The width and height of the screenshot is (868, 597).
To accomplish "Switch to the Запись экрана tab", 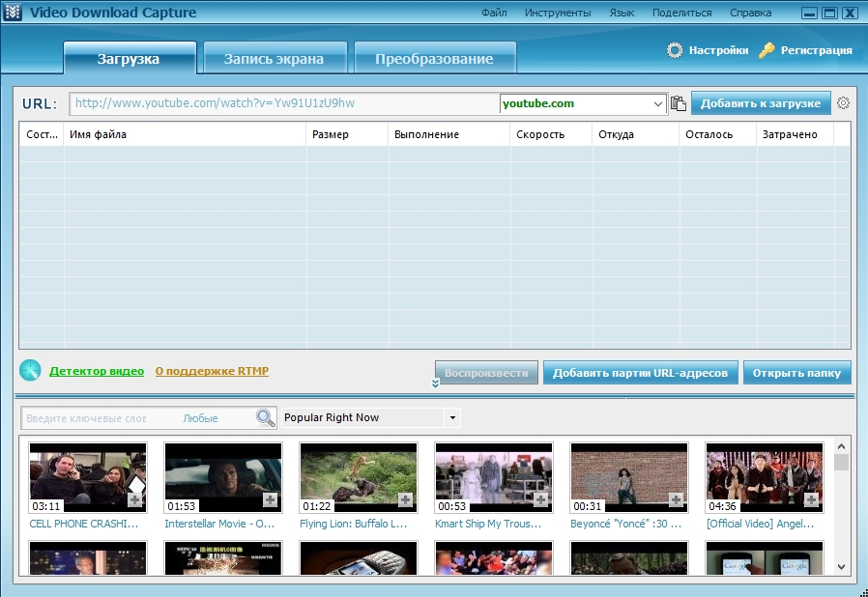I will (x=275, y=58).
